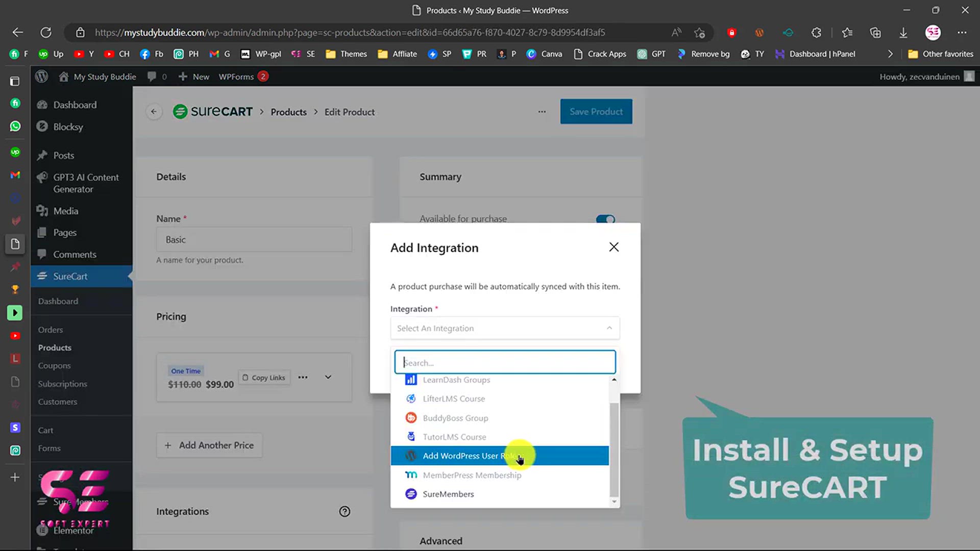Select Add WordPress User Role integration
The height and width of the screenshot is (551, 980).
point(500,456)
